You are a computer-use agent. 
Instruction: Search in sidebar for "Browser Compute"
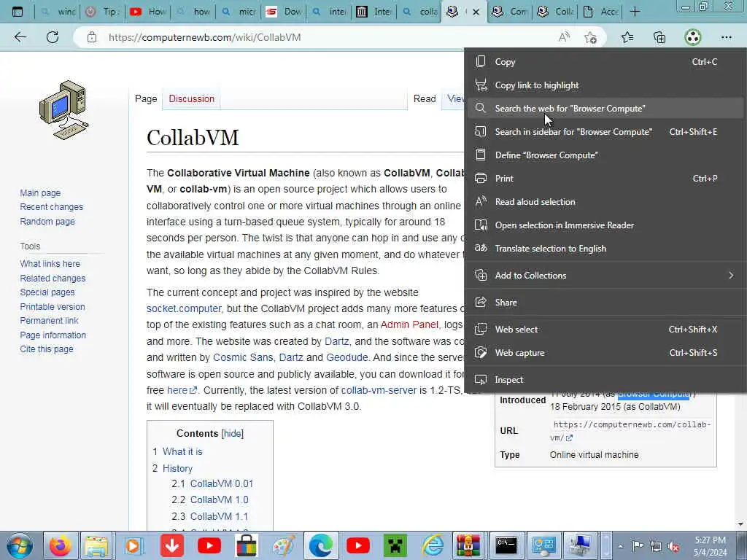click(605, 132)
